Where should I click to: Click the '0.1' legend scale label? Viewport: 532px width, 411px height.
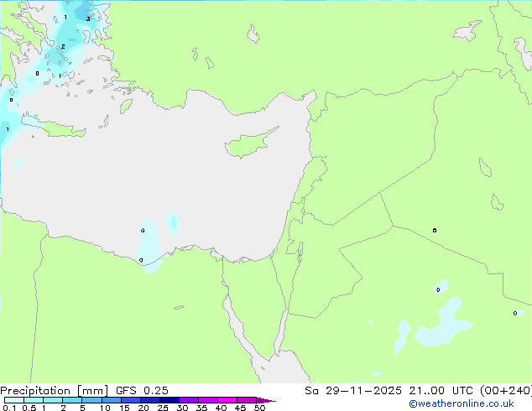(9, 408)
